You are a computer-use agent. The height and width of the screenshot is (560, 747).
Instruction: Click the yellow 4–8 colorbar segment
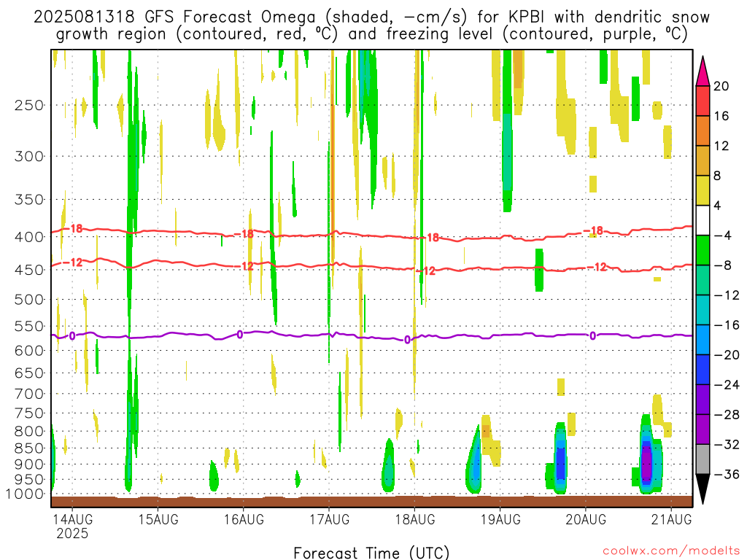click(703, 190)
